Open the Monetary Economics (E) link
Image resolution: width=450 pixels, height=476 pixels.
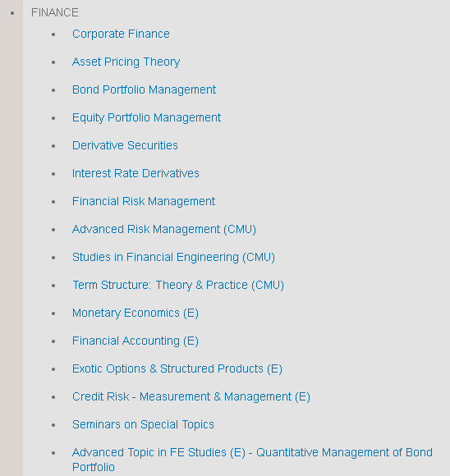click(x=135, y=313)
